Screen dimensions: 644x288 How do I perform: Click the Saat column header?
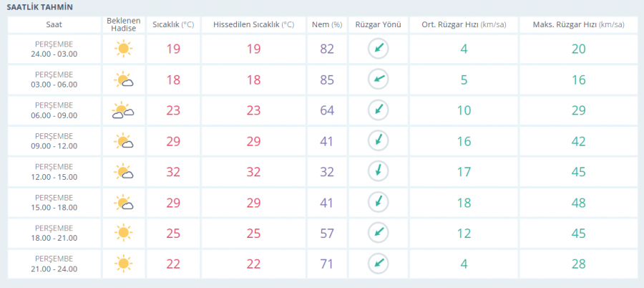[x=54, y=24]
